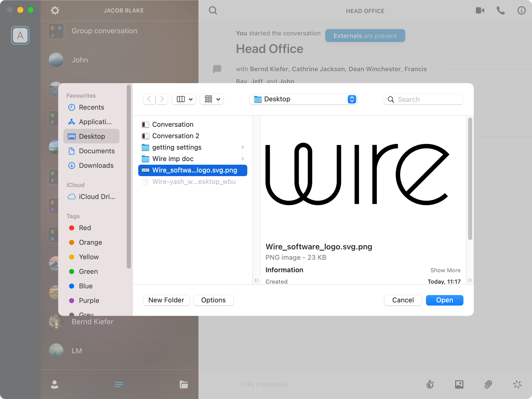Viewport: 532px width, 399px height.
Task: Choose the Purple tag
Action: (91, 301)
